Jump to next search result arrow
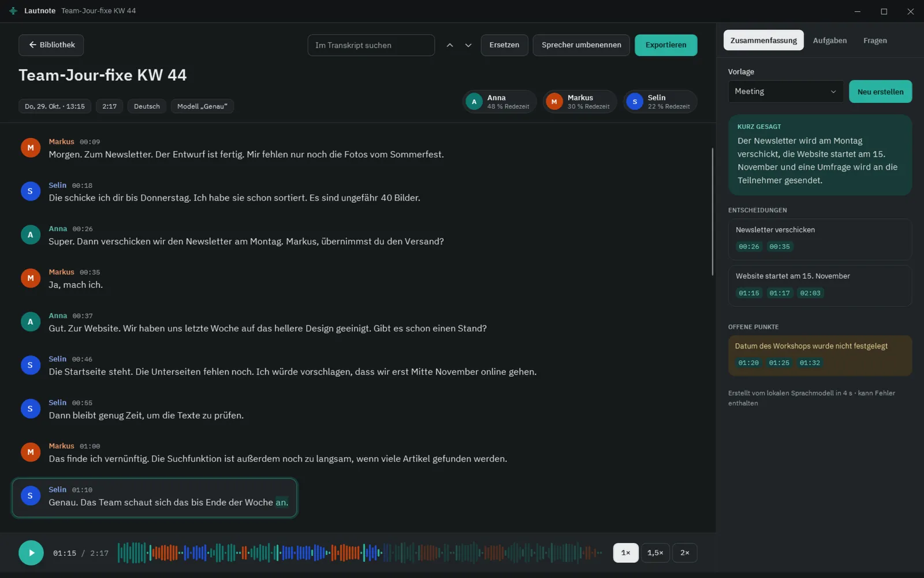 click(x=468, y=45)
